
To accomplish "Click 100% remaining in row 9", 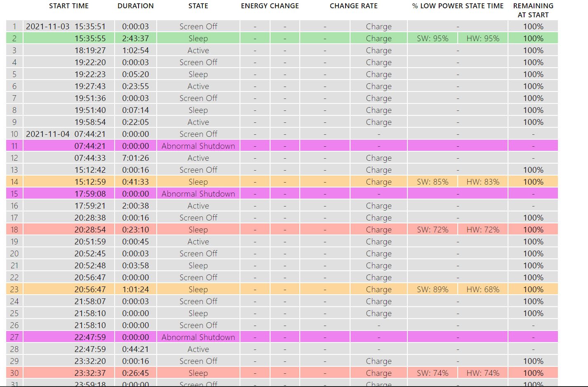I will (533, 122).
